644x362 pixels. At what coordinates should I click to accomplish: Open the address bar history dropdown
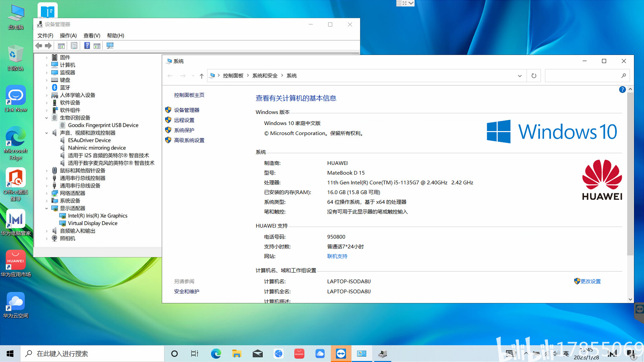(x=520, y=76)
